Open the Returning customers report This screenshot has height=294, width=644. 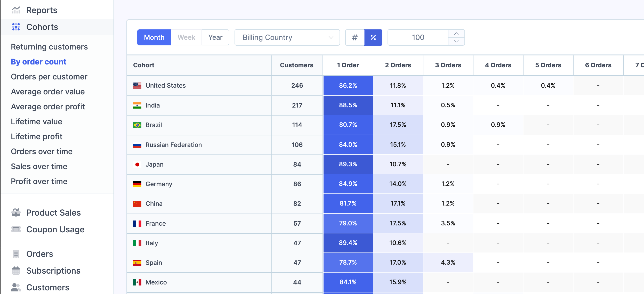coord(49,47)
